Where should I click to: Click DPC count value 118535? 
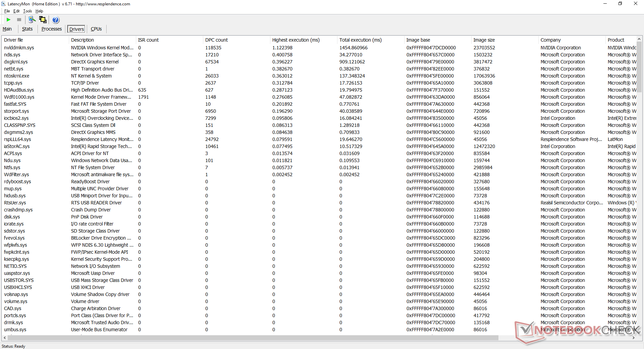coord(213,48)
